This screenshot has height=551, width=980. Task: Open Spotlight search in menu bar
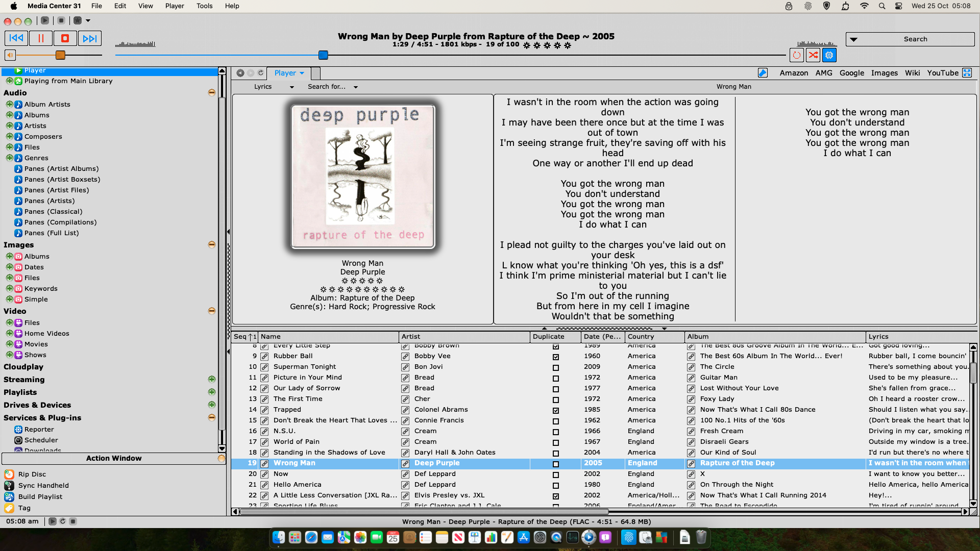(x=882, y=6)
